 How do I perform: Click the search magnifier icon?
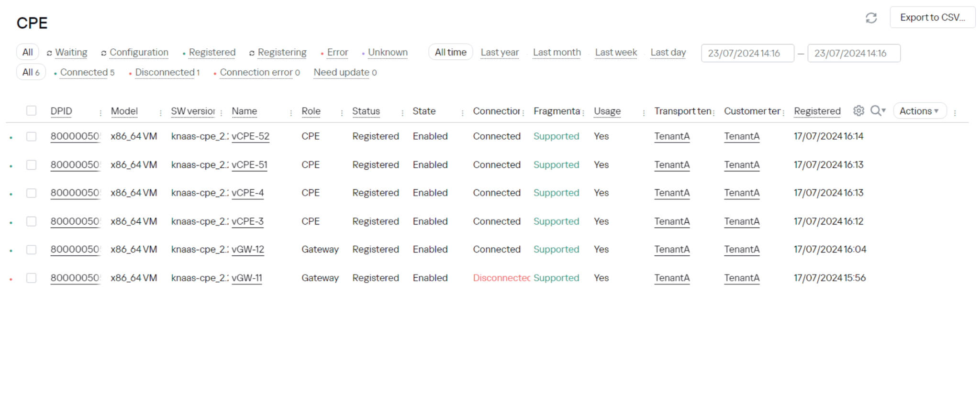[876, 111]
